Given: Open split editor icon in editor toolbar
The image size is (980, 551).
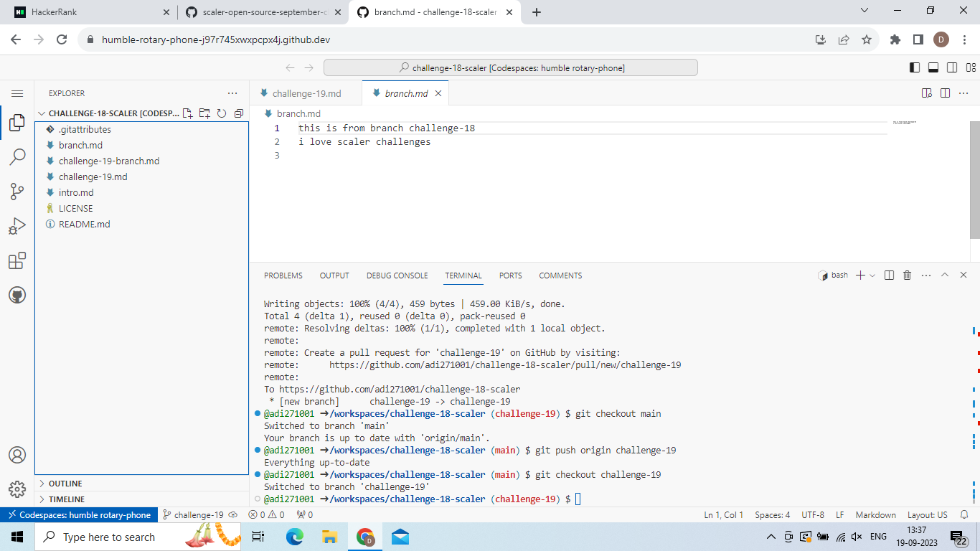Looking at the screenshot, I should (x=943, y=93).
